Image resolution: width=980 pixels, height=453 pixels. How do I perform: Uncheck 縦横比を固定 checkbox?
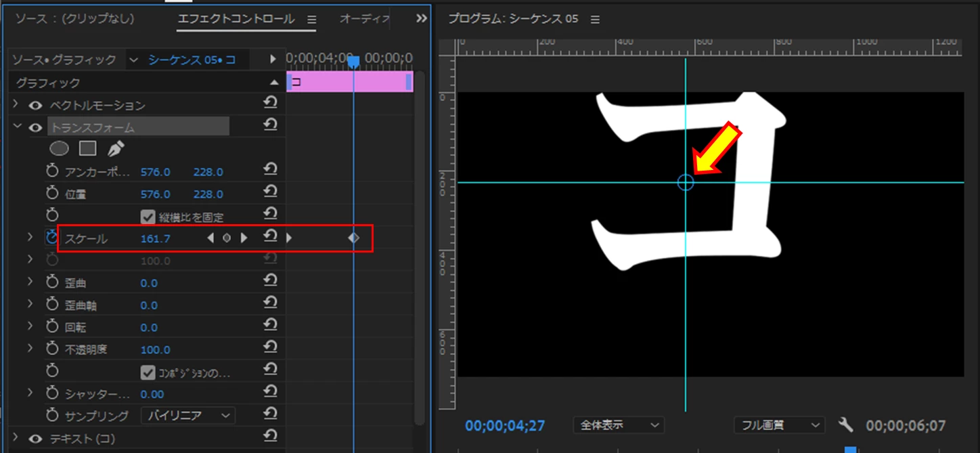click(x=148, y=217)
